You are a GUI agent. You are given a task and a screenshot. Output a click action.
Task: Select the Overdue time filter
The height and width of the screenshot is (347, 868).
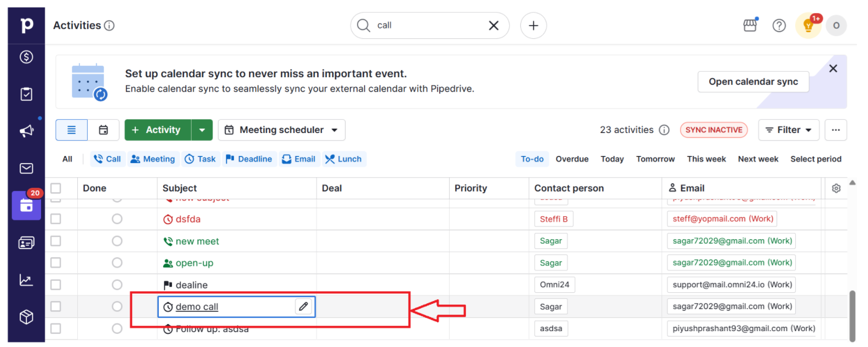tap(572, 159)
